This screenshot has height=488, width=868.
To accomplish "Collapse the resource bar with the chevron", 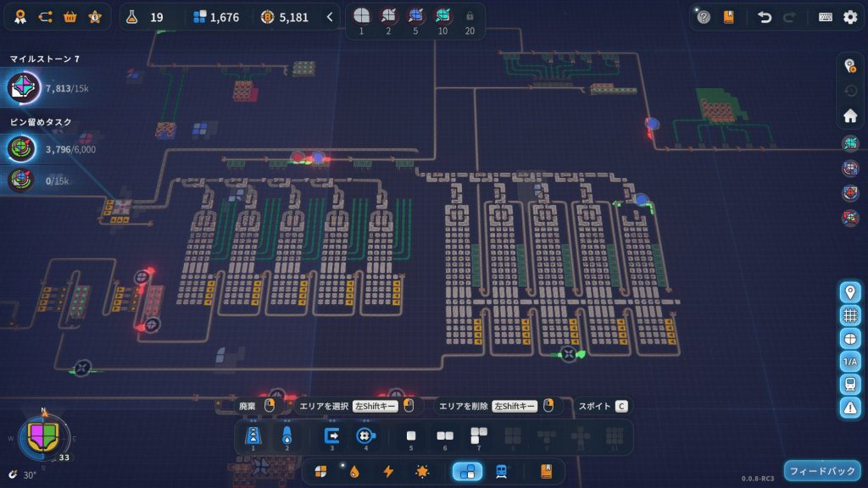I will (x=330, y=17).
